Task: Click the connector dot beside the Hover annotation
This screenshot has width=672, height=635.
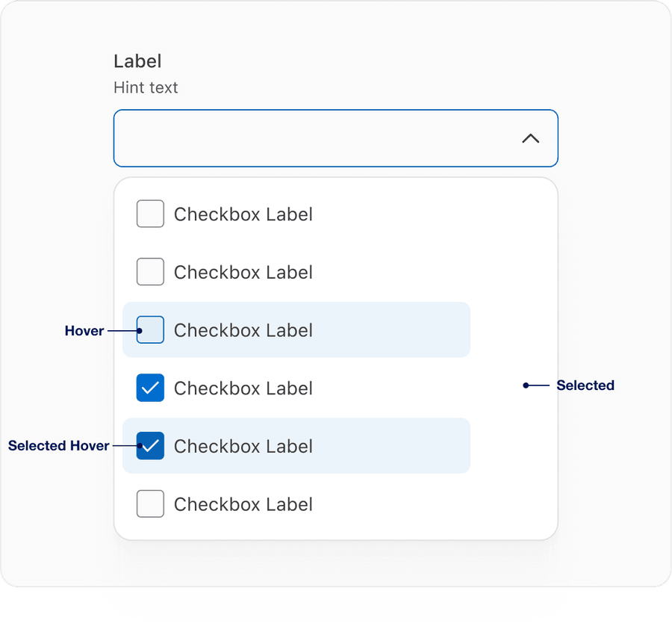Action: point(138,330)
